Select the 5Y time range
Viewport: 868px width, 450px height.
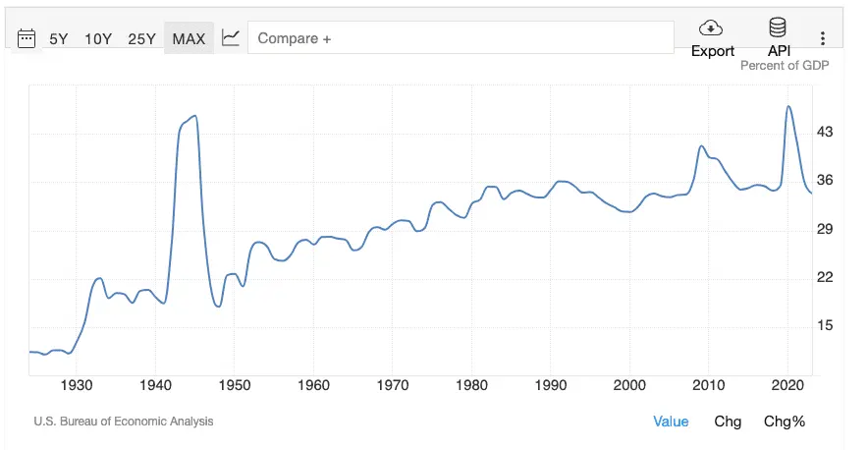(59, 39)
